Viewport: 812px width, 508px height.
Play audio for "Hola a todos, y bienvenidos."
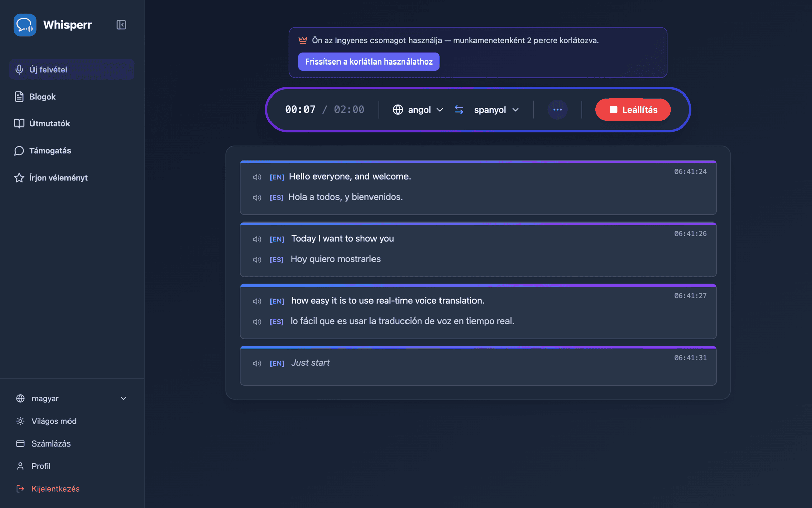[x=257, y=198]
